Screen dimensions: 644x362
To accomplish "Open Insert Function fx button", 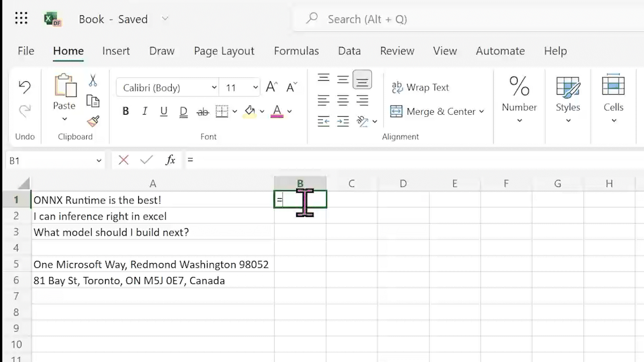I will pos(170,160).
